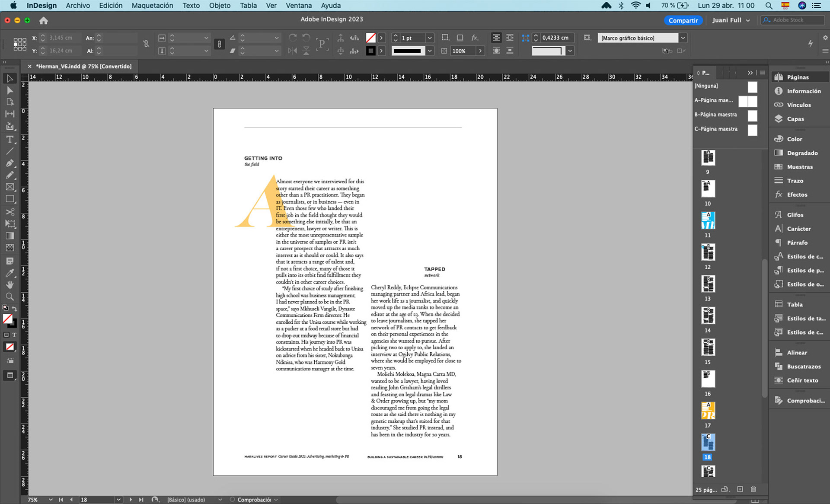This screenshot has height=504, width=830.
Task: Select the Gradient Swatch tool
Action: point(10,236)
